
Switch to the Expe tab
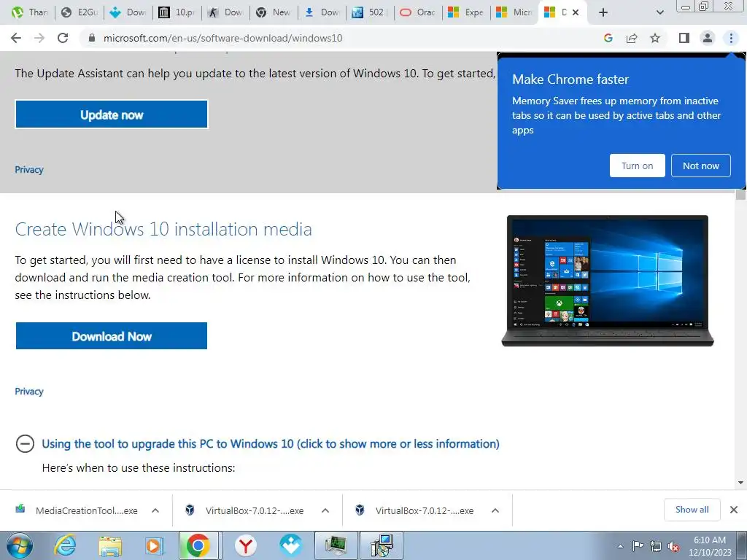[x=467, y=12]
